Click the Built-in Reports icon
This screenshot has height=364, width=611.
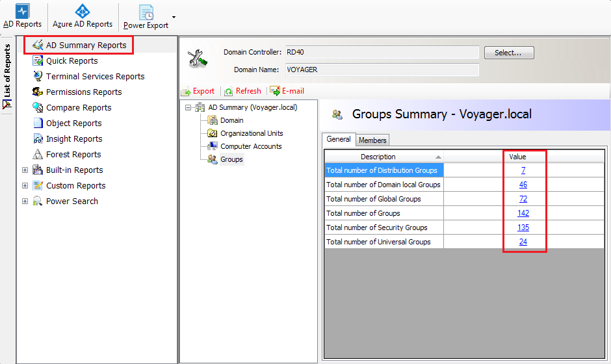38,170
